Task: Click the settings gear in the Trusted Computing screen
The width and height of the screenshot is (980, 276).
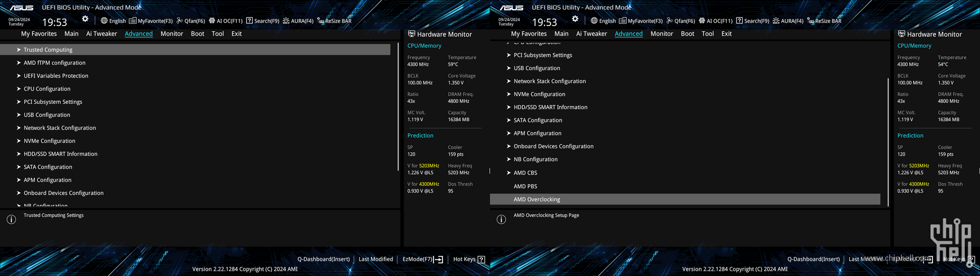Action: [x=85, y=19]
